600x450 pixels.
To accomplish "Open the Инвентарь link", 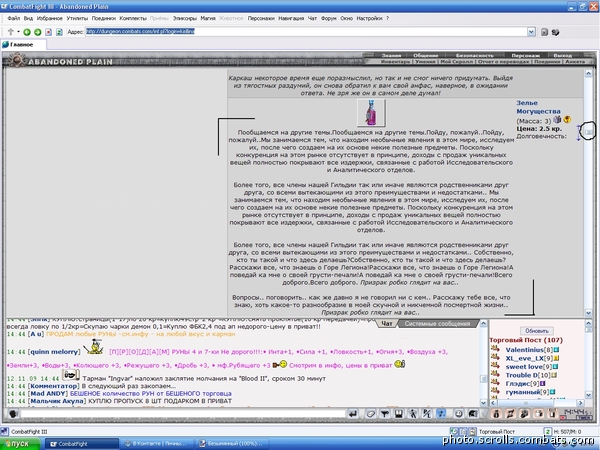I will pos(396,62).
